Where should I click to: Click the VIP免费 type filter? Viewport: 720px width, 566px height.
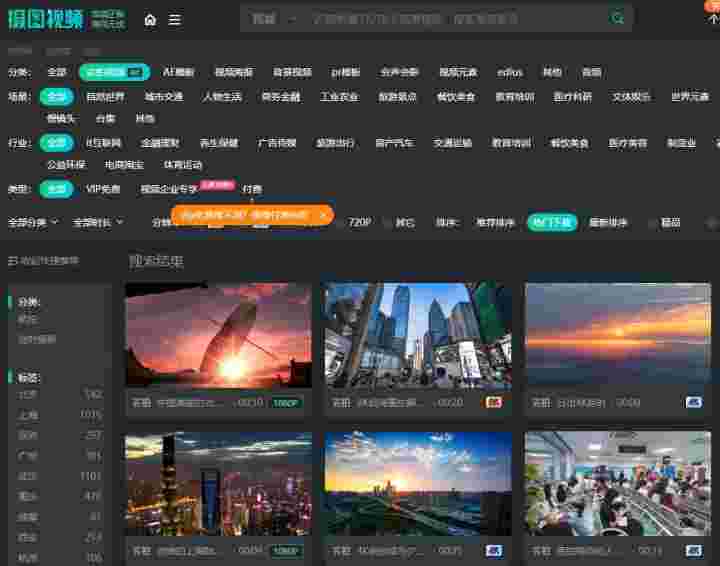pos(103,188)
